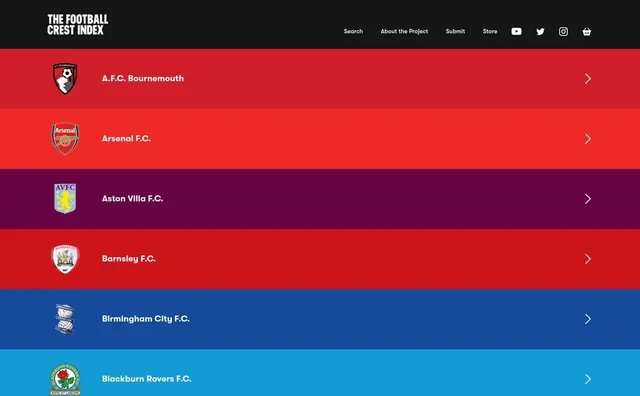
Task: Expand the Arsenal F.C. row chevron
Action: pos(588,139)
